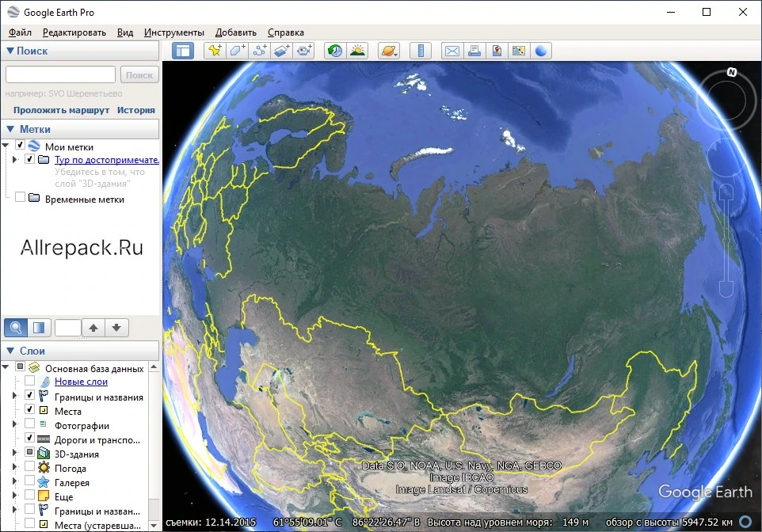
Task: Click the blue globe toolbar icon
Action: [x=541, y=51]
